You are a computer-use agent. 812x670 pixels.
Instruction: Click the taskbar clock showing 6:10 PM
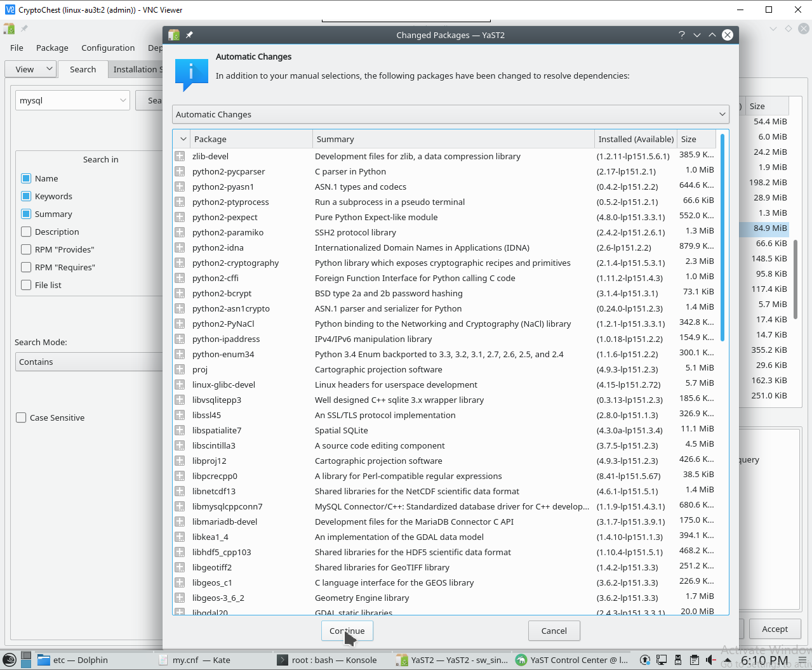tap(764, 660)
